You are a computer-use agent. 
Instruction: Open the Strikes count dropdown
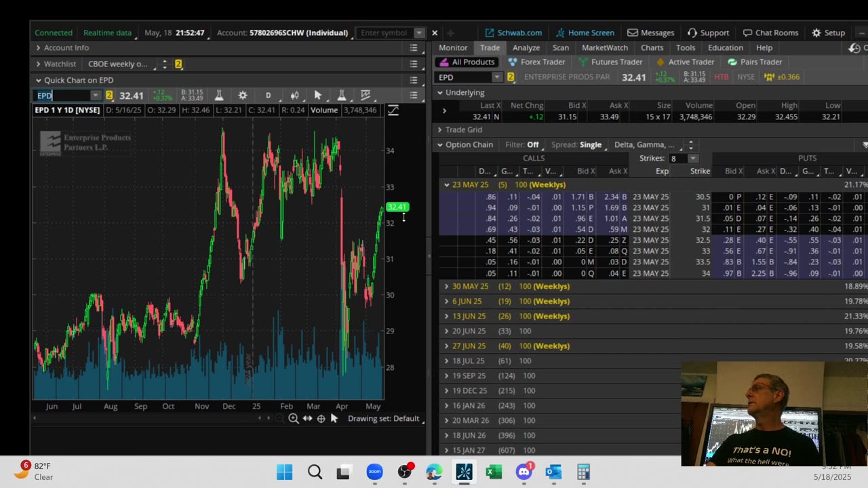coord(692,159)
